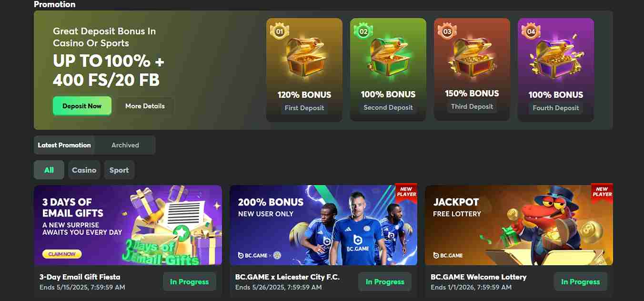Viewport: 644px width, 301px height.
Task: Click the Deposit Now button
Action: pos(82,106)
